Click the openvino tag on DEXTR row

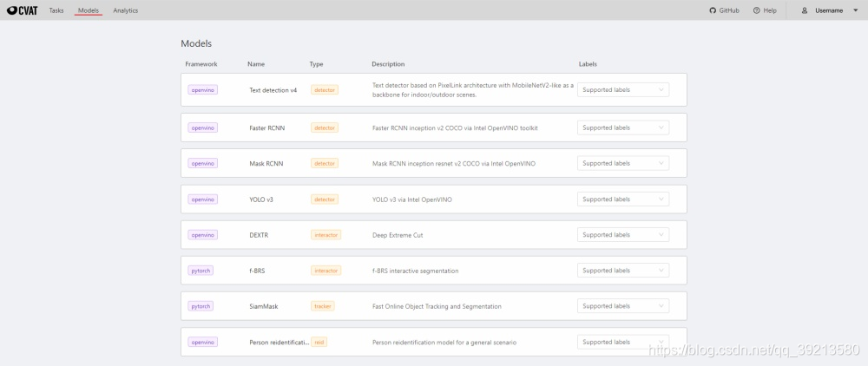[x=202, y=235]
